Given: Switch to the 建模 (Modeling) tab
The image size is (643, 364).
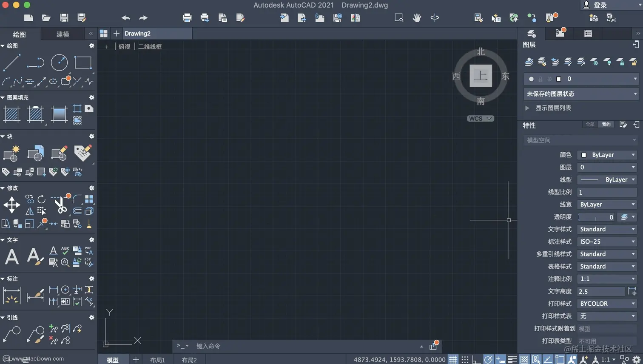Looking at the screenshot, I should [x=63, y=34].
